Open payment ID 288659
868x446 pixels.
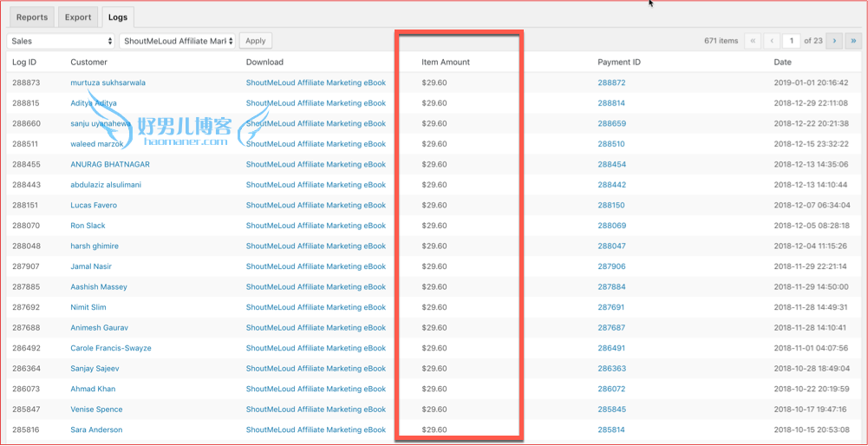[611, 123]
